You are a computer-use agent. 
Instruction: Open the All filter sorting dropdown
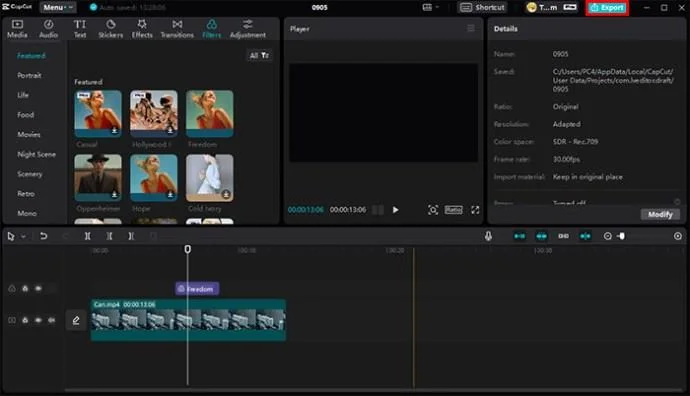[x=259, y=55]
